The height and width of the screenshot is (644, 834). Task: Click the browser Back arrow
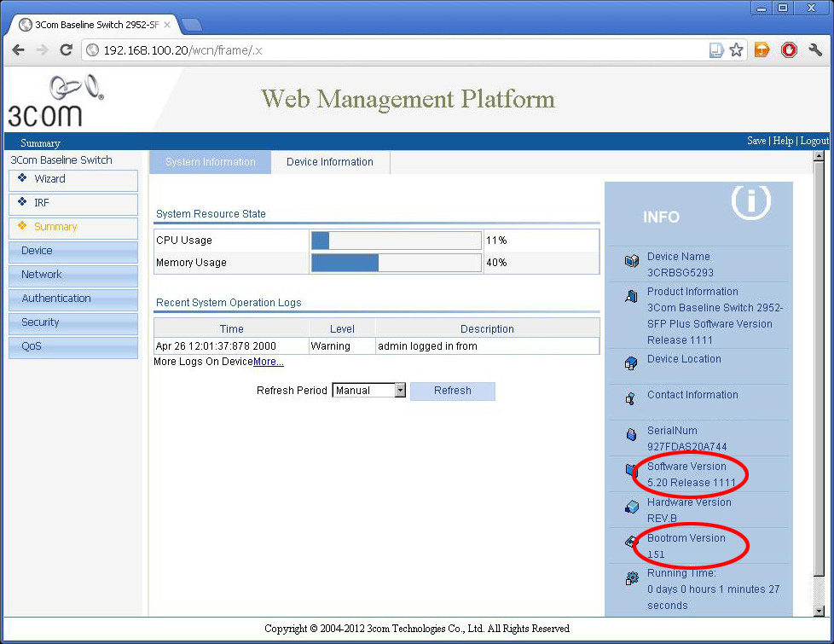click(19, 50)
